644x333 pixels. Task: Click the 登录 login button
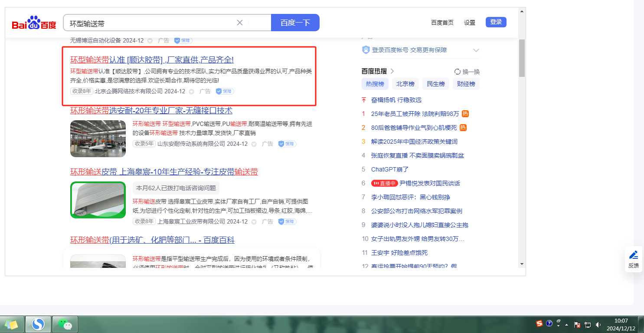click(496, 22)
